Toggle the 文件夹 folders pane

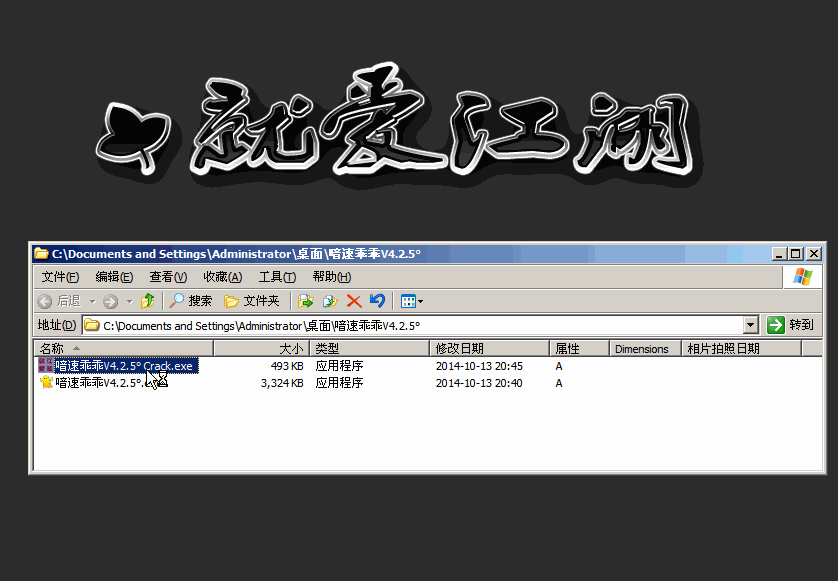coord(252,301)
